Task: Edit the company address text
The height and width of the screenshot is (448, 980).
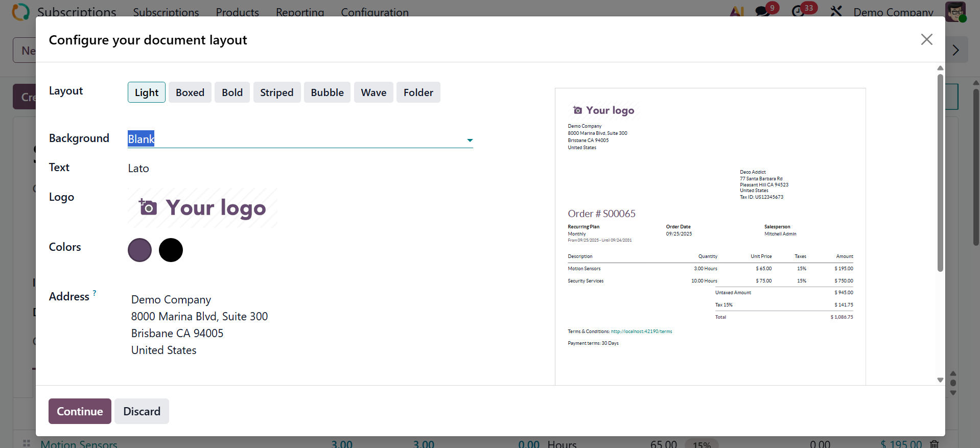Action: point(199,325)
